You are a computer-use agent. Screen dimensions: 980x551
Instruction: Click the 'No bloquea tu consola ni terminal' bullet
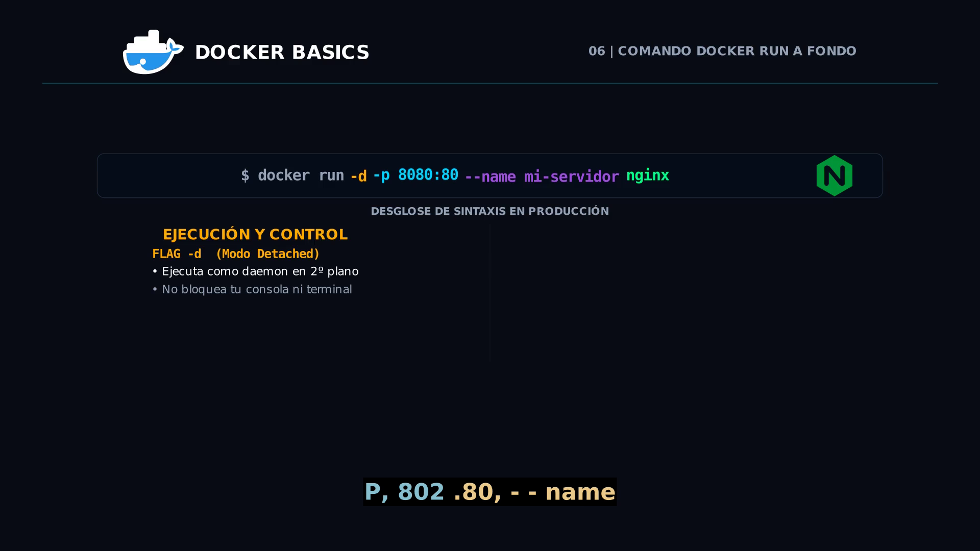point(252,289)
